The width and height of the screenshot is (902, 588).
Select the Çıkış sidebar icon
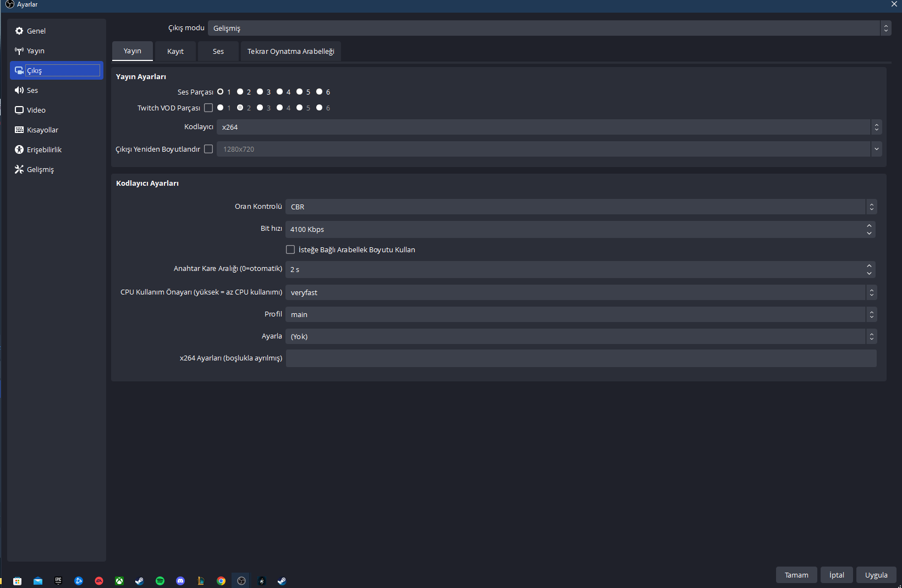19,70
